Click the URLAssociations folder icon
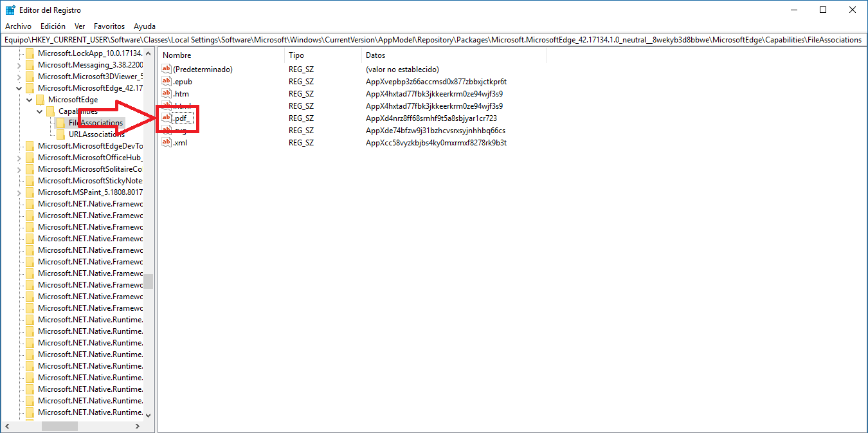Screen dimensions: 868x433 [x=61, y=134]
